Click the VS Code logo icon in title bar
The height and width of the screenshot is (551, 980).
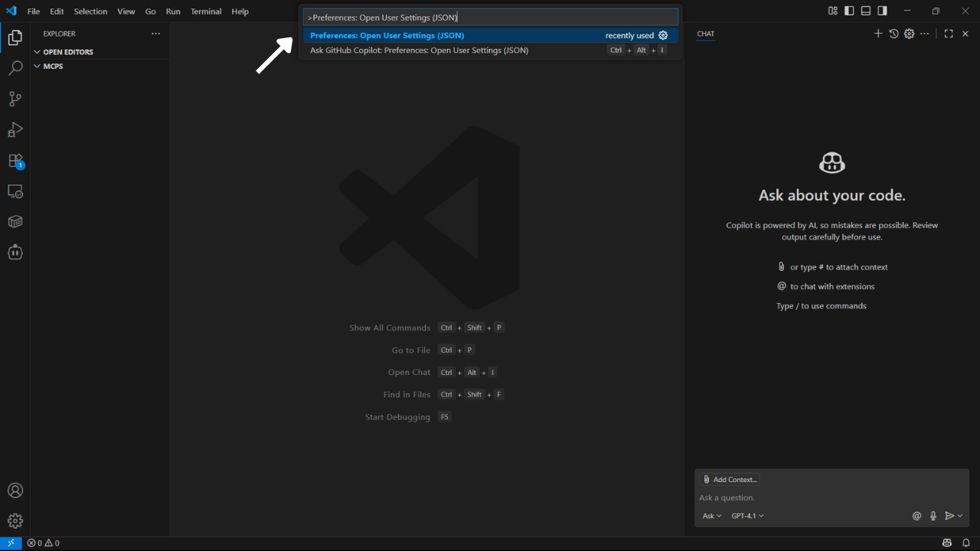[x=11, y=11]
